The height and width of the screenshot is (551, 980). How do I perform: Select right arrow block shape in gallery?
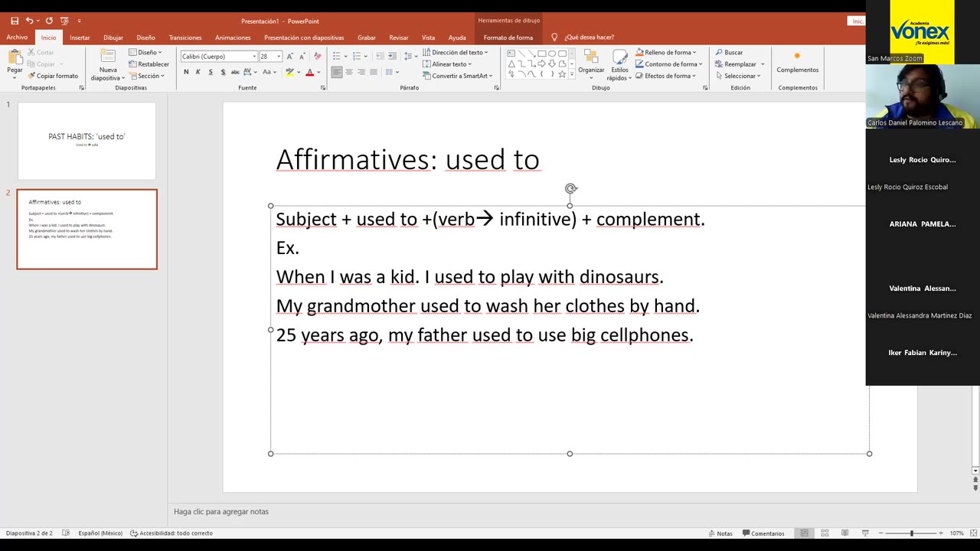click(x=542, y=64)
